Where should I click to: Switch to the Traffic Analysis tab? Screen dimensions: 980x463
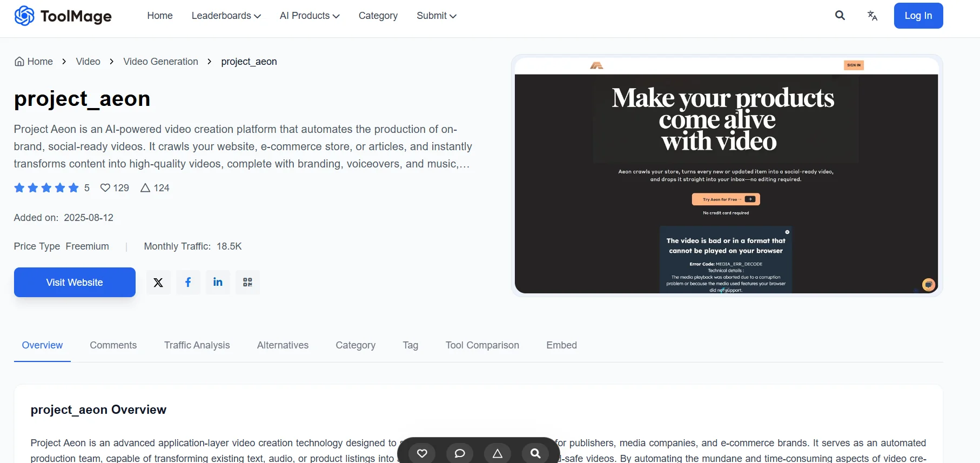197,345
